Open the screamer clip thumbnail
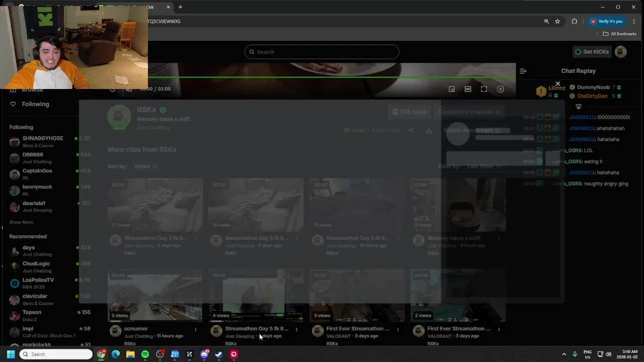The image size is (644, 362). point(155,295)
